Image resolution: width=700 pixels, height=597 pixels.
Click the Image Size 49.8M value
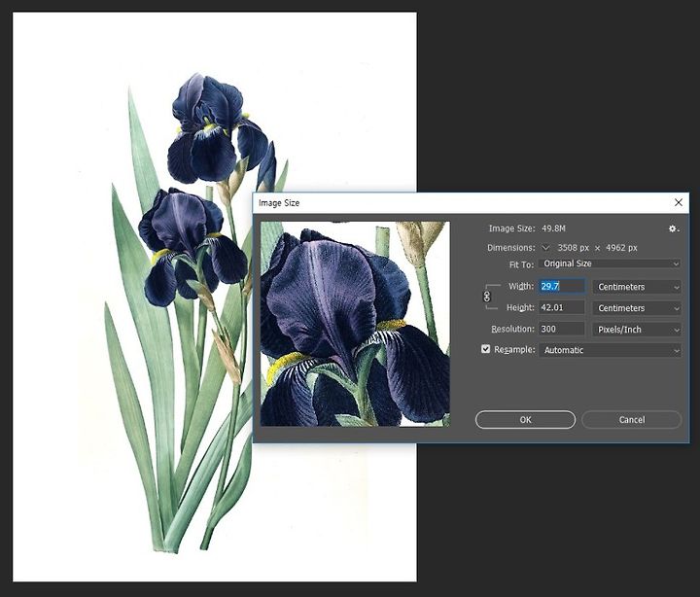[553, 228]
